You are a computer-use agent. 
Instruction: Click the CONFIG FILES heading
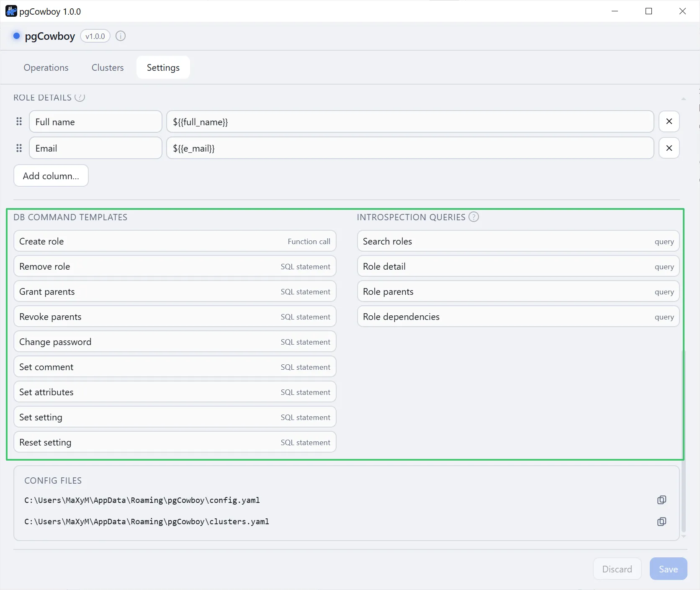pos(53,480)
